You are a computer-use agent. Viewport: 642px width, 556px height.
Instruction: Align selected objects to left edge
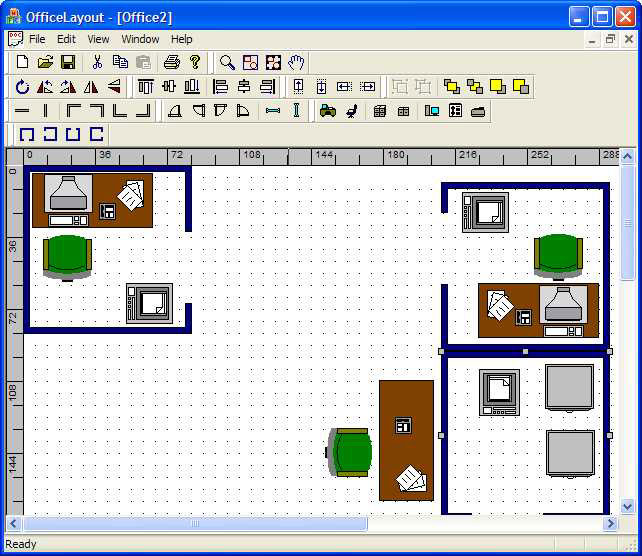point(220,87)
